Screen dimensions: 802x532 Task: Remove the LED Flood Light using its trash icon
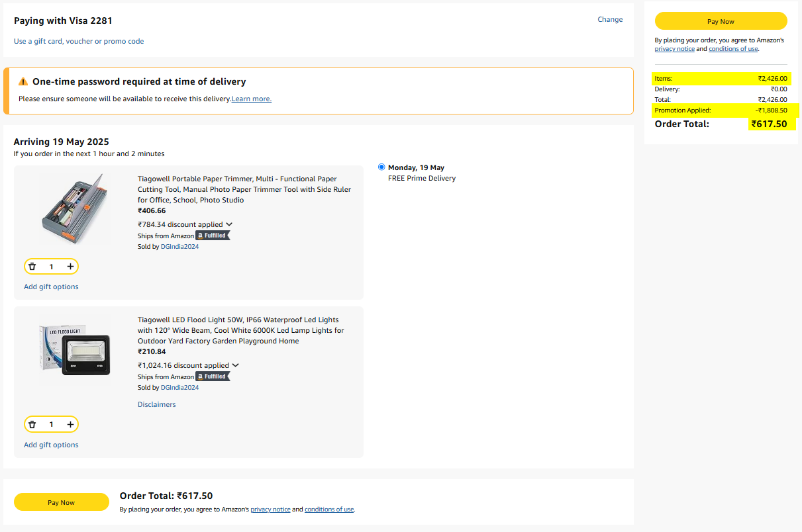pyautogui.click(x=32, y=424)
